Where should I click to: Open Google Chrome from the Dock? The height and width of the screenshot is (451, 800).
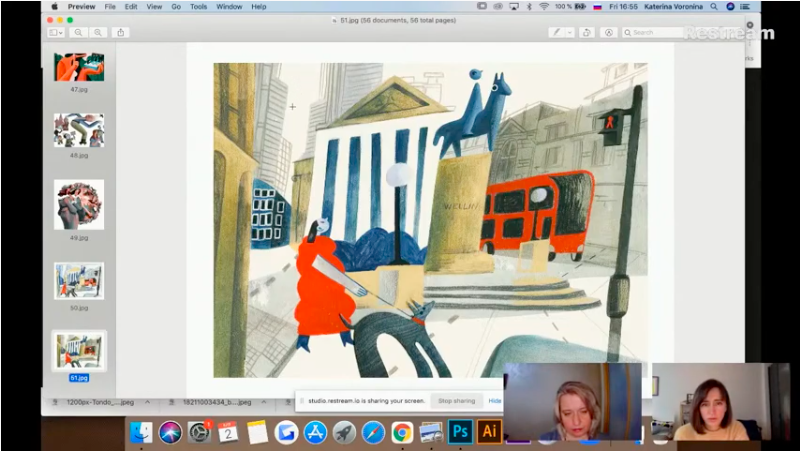402,431
